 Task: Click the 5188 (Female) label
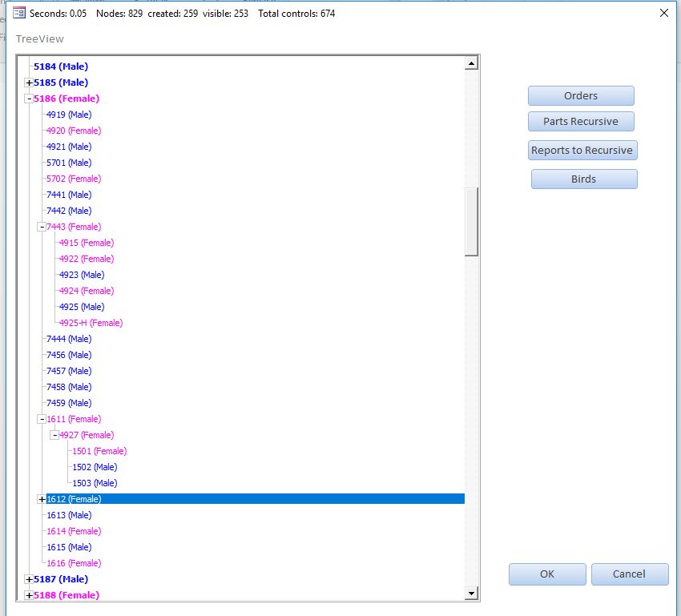pos(66,595)
